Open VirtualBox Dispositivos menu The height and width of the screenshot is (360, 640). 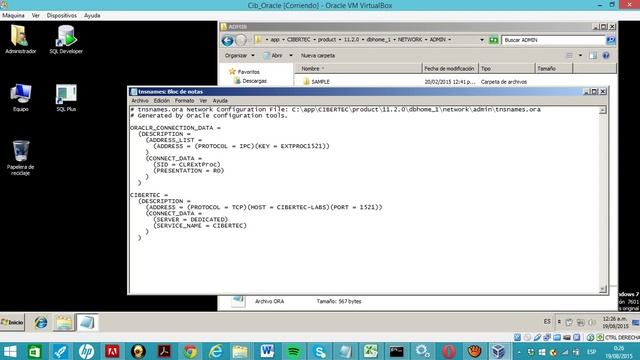[x=62, y=16]
